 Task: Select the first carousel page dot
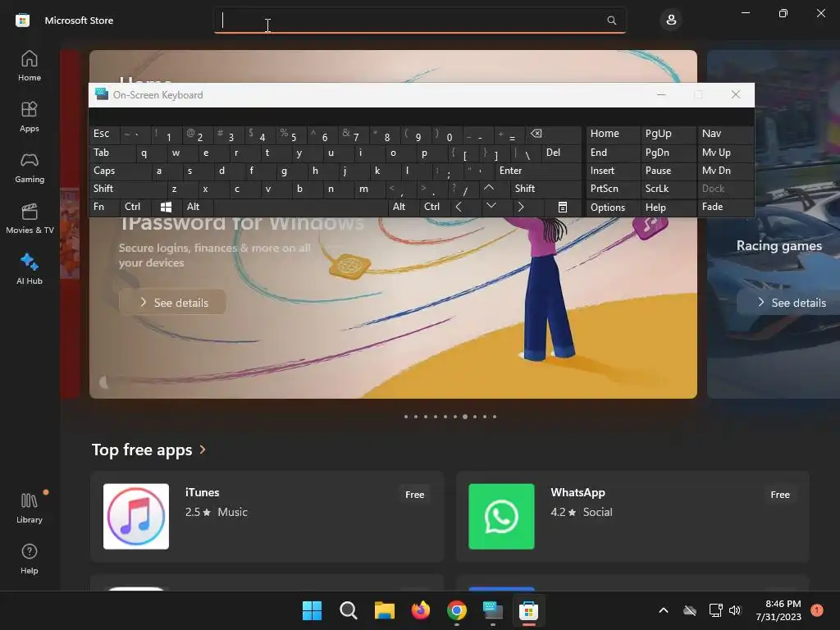tap(406, 417)
